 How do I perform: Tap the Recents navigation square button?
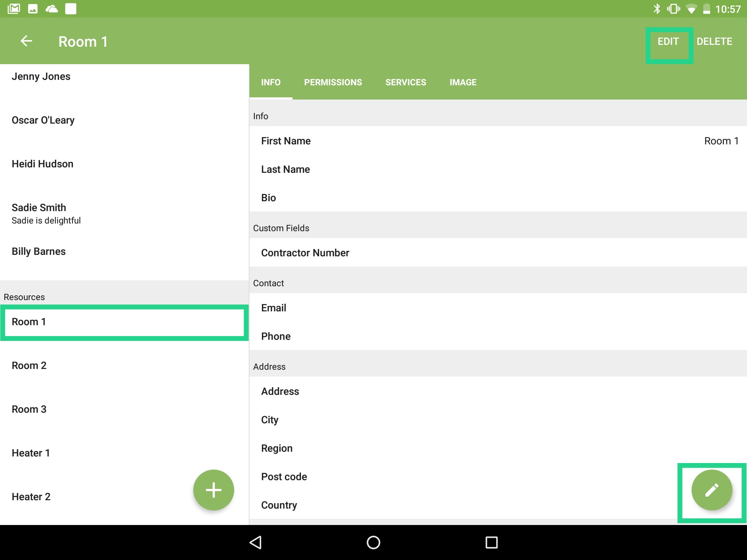point(491,542)
